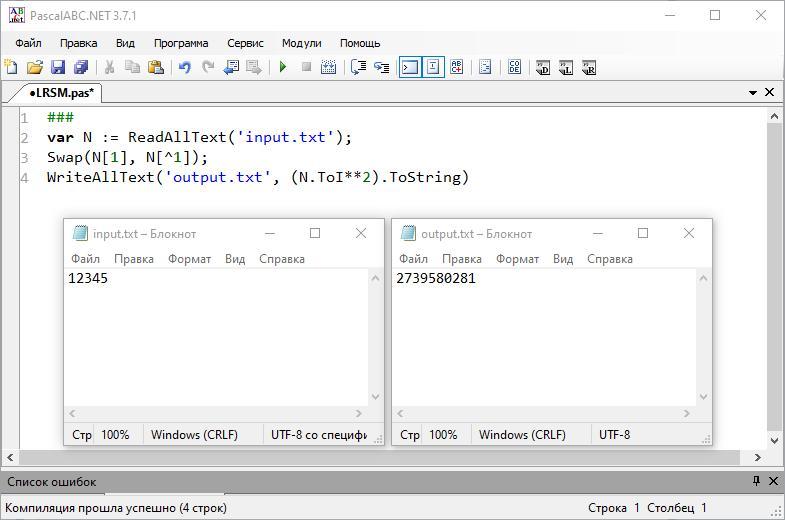Click editor horizontal scrollbar left arrow
The width and height of the screenshot is (785, 520).
coord(10,457)
